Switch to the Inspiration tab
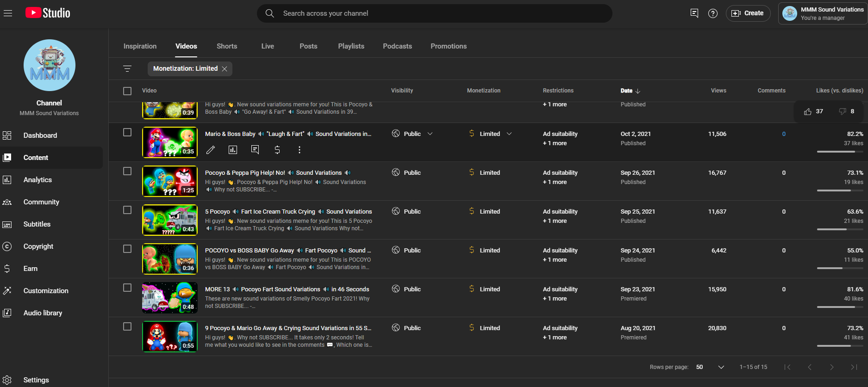 point(140,46)
